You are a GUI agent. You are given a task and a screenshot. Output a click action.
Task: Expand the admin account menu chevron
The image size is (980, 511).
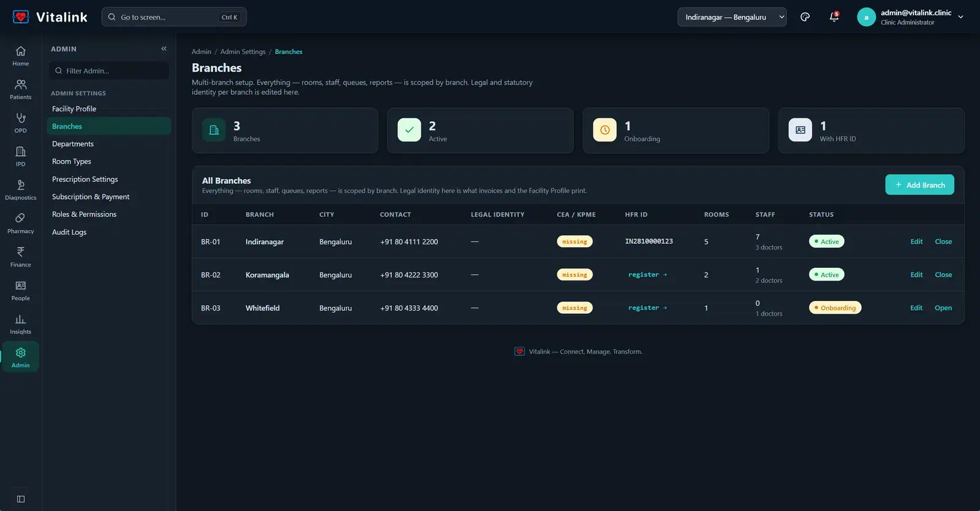pyautogui.click(x=960, y=17)
